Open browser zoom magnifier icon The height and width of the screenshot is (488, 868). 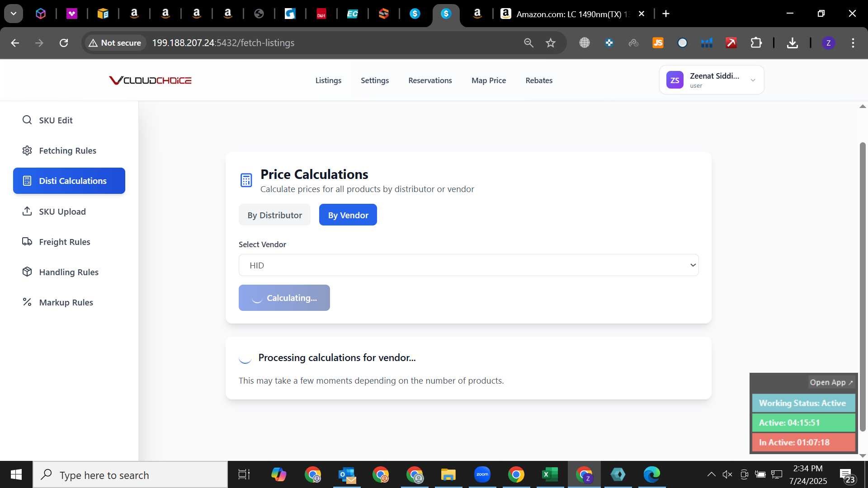click(x=528, y=43)
